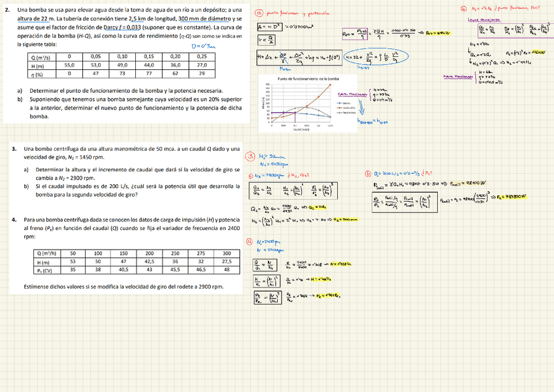This screenshot has width=554, height=392.
Task: Click the red circled number 3 marker
Action: click(249, 156)
